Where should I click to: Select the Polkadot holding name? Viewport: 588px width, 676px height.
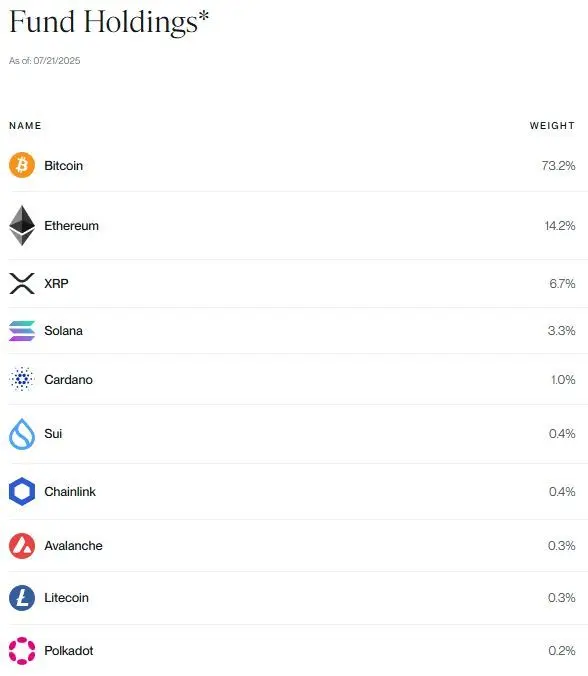[69, 651]
